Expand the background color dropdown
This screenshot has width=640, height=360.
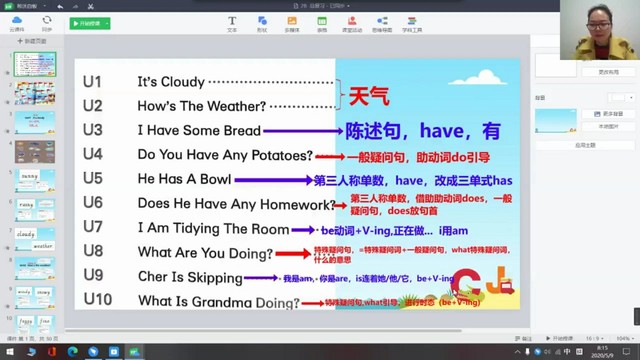[x=631, y=98]
